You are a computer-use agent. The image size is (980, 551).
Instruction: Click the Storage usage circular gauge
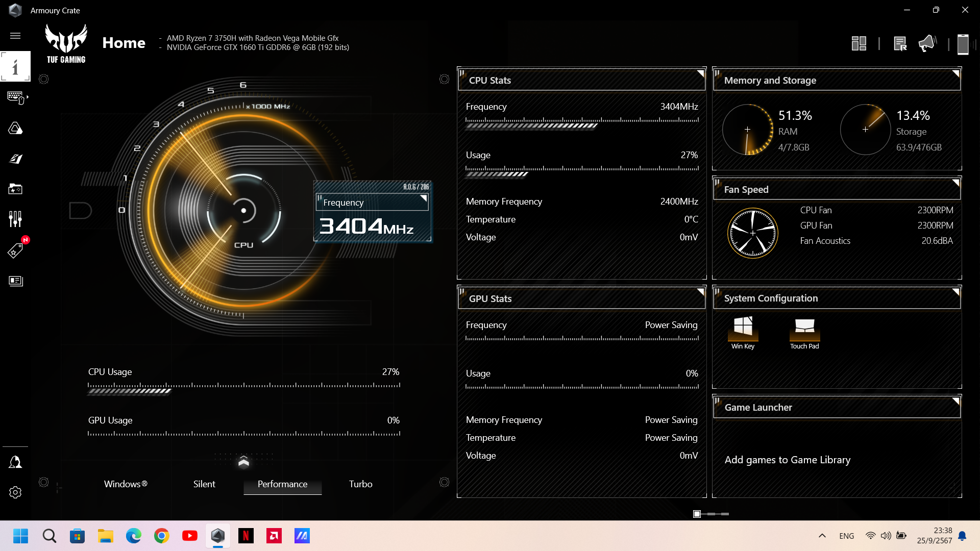(x=865, y=130)
